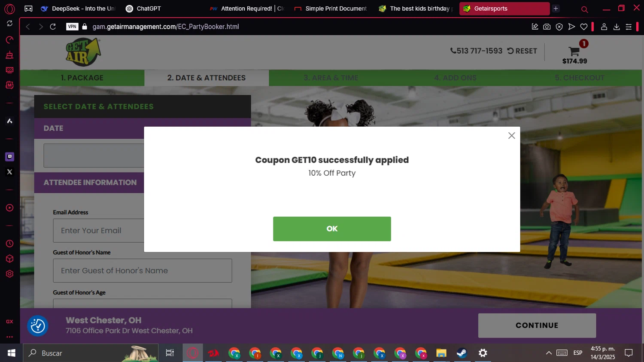
Task: Open the sidebar media player icon
Action: (x=9, y=208)
